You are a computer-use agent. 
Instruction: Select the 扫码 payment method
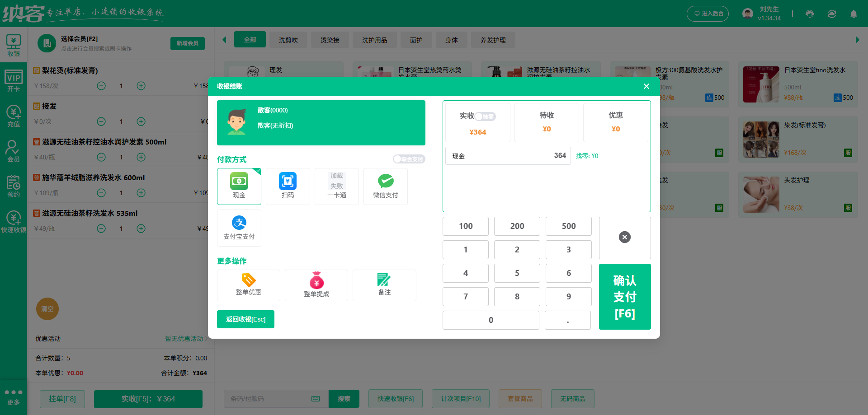click(288, 186)
